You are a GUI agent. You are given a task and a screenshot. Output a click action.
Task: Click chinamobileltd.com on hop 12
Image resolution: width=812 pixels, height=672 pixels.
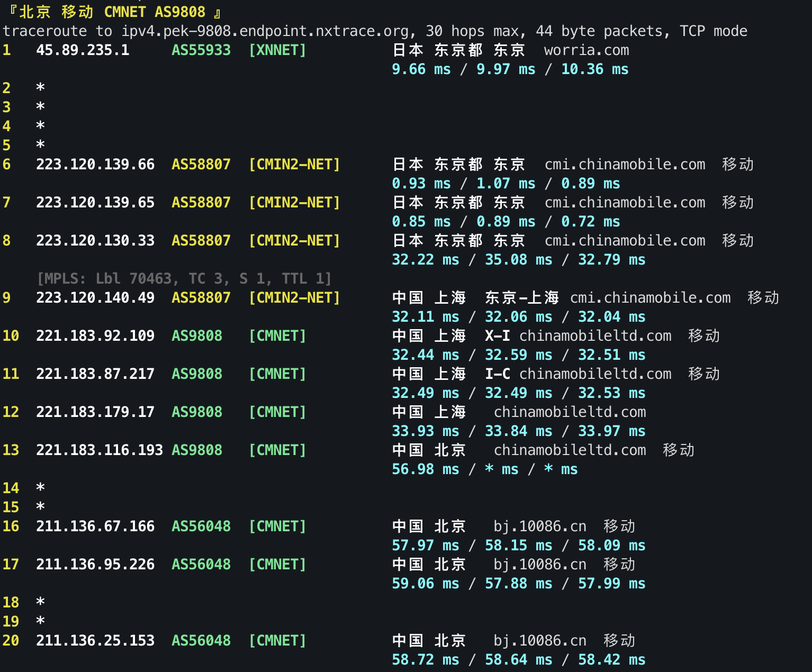[570, 412]
